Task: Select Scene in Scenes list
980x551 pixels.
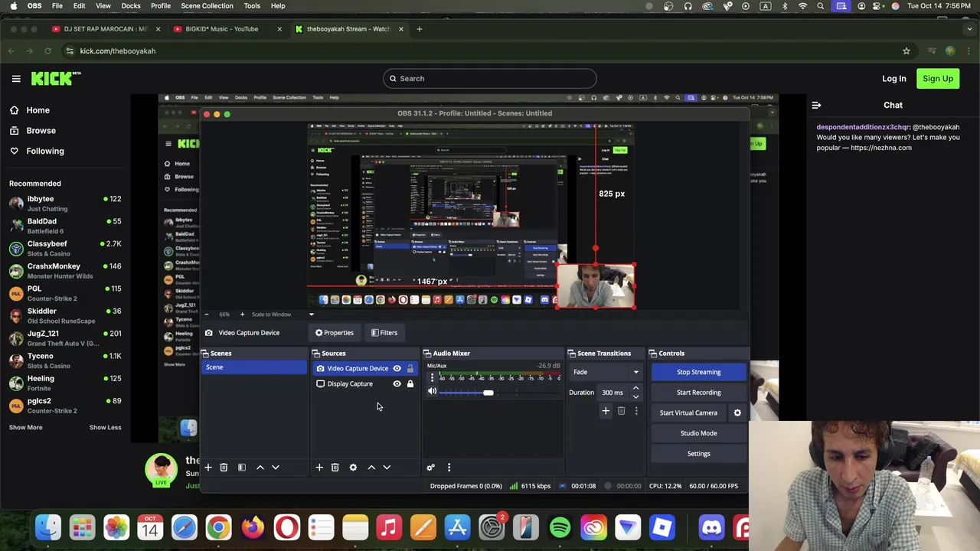Action: coord(253,367)
